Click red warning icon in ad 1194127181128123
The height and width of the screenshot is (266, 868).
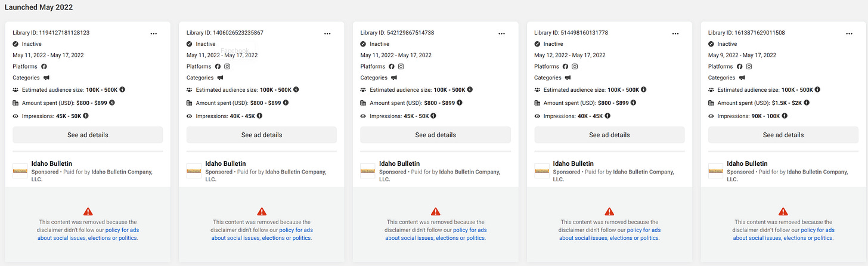tap(88, 211)
